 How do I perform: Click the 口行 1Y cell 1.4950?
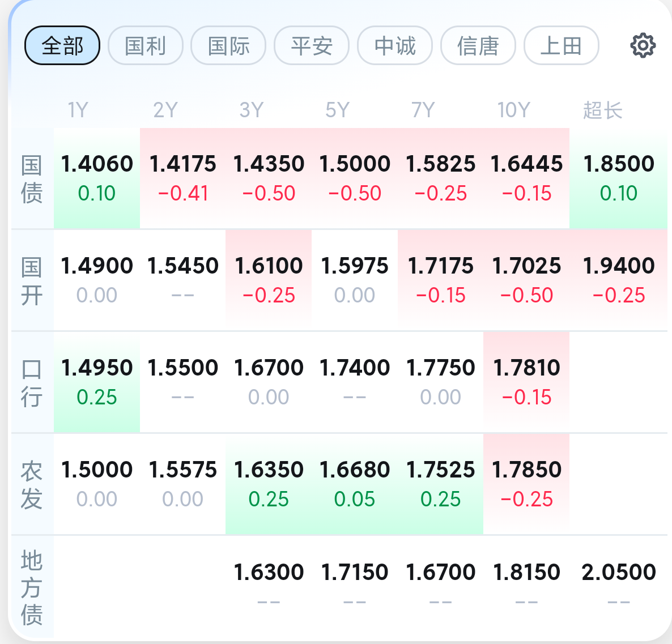97,382
